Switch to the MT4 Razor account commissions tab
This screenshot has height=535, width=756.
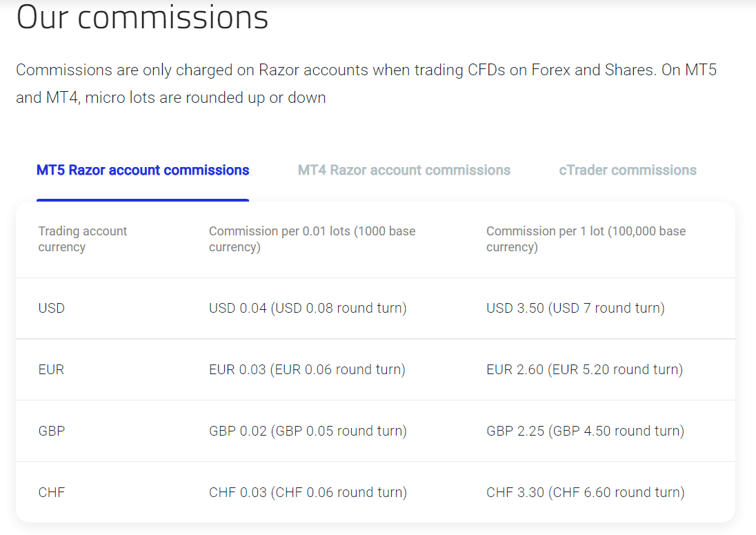pyautogui.click(x=404, y=170)
